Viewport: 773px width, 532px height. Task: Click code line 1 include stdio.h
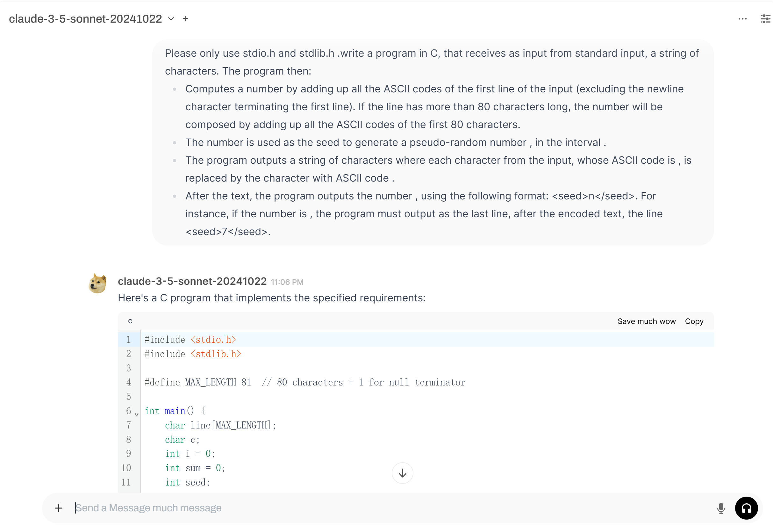click(x=190, y=340)
